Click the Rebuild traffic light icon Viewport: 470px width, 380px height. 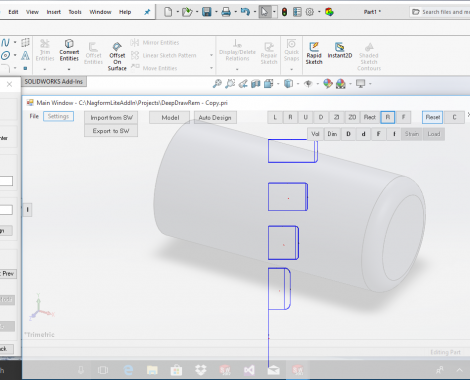[284, 12]
